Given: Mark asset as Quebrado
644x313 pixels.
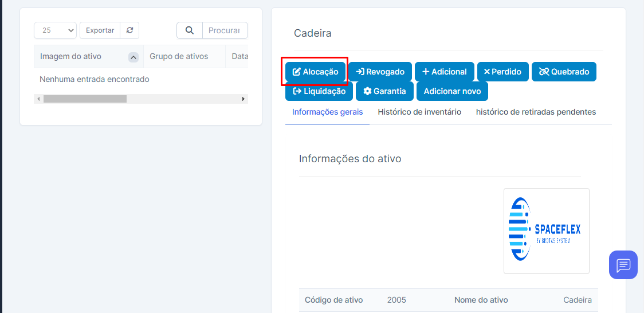Looking at the screenshot, I should [564, 72].
